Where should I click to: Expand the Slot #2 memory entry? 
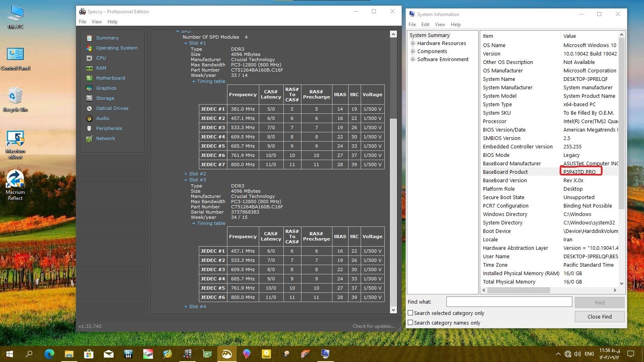(186, 174)
